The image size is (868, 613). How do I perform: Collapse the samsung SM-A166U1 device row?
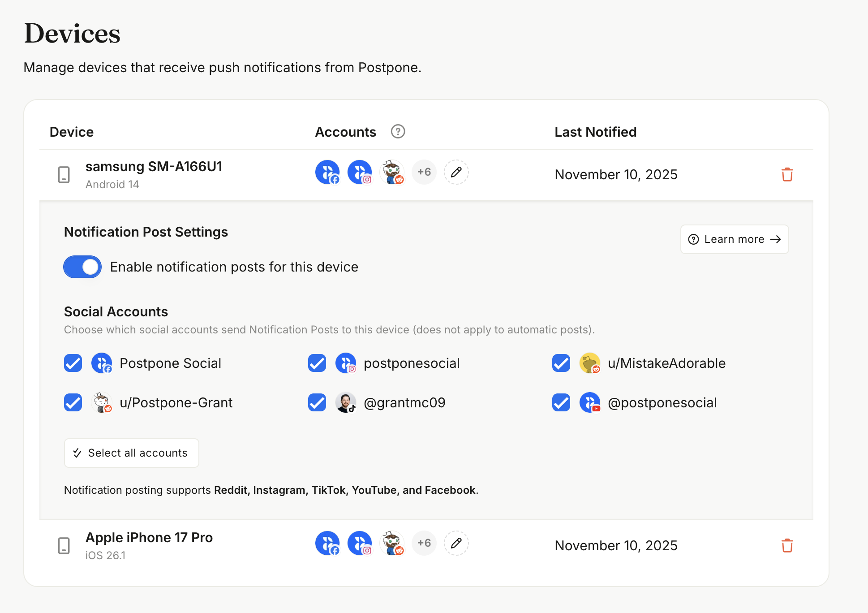tap(154, 167)
